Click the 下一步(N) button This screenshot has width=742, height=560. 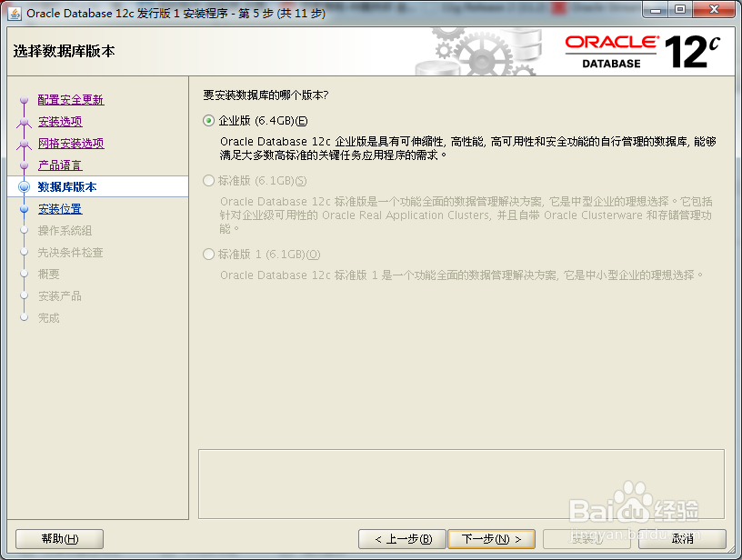tap(491, 538)
